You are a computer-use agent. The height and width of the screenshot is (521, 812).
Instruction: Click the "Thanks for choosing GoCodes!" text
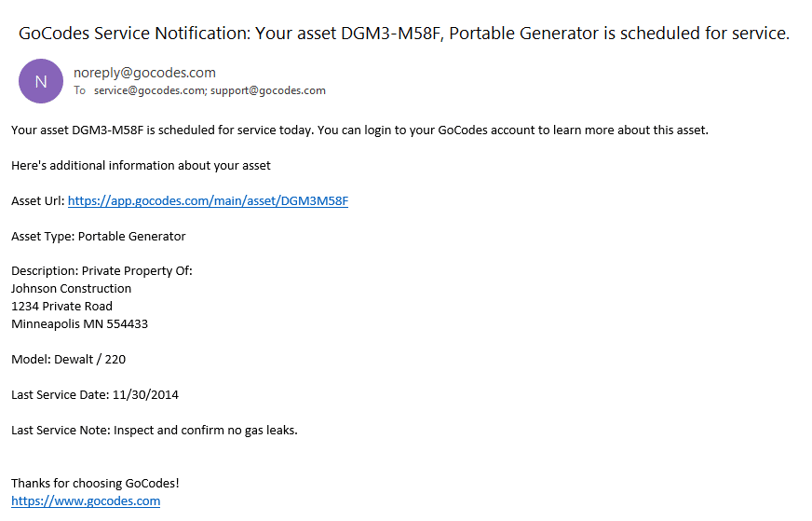95,483
